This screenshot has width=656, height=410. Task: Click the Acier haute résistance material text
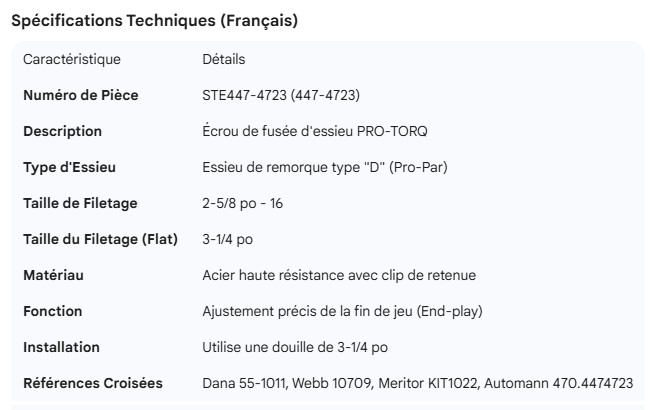point(338,275)
